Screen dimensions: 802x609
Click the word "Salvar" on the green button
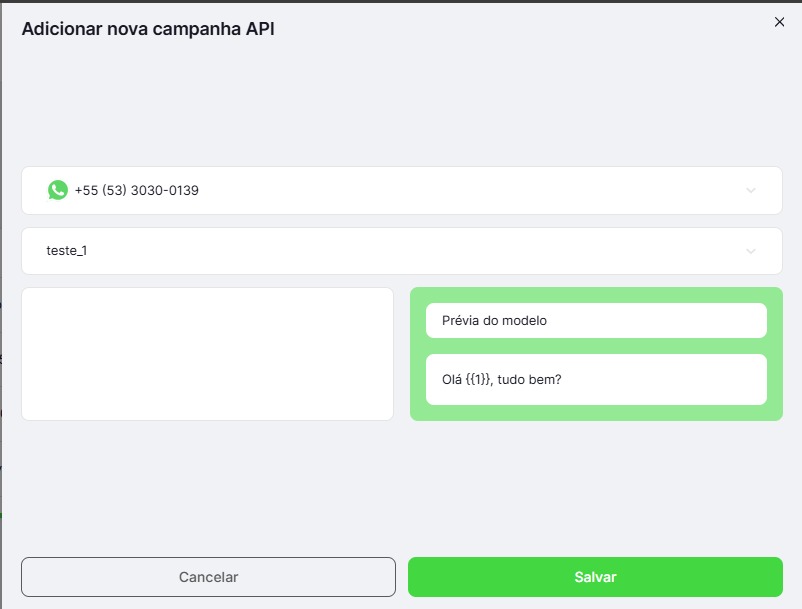(595, 577)
